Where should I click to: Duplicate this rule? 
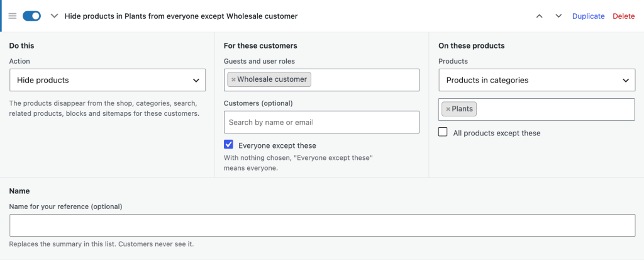click(588, 16)
